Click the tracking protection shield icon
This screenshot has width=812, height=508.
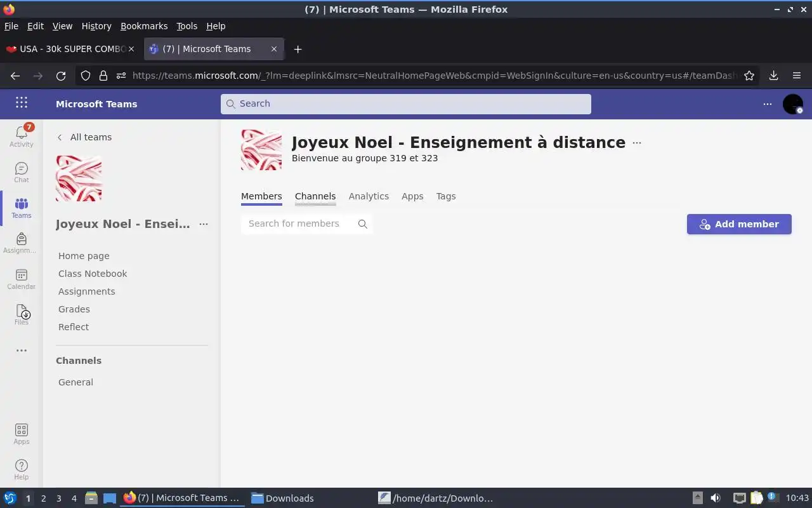point(86,76)
